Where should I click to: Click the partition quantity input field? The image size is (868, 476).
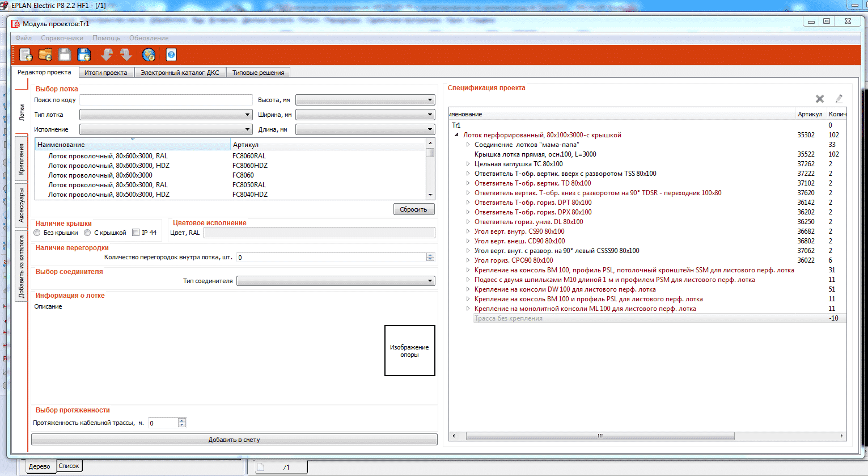pyautogui.click(x=332, y=258)
